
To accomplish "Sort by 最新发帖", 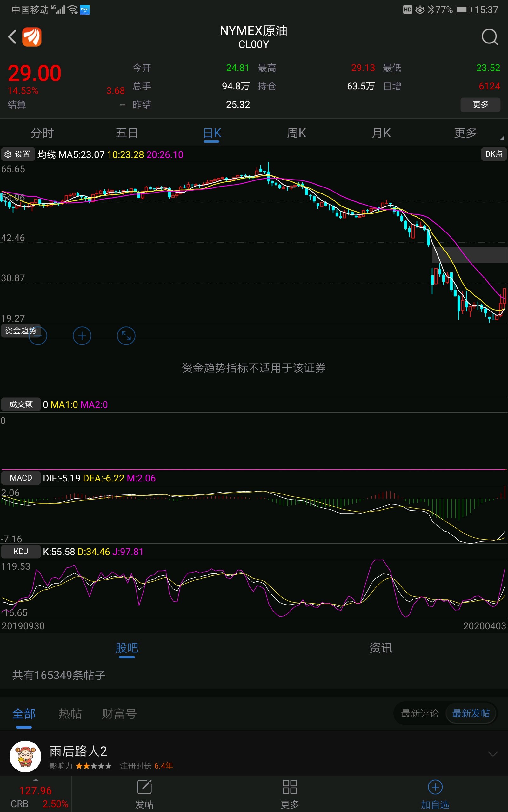I will (x=471, y=713).
